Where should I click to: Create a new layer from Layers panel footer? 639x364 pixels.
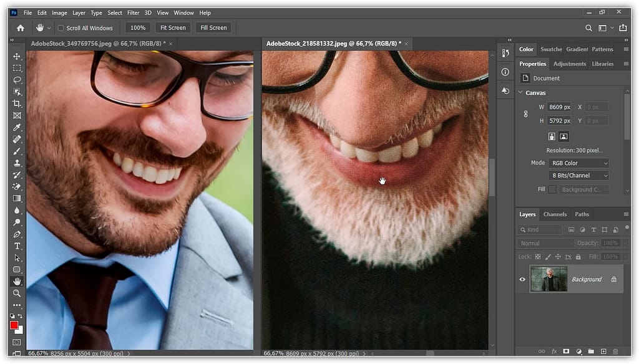pos(603,352)
